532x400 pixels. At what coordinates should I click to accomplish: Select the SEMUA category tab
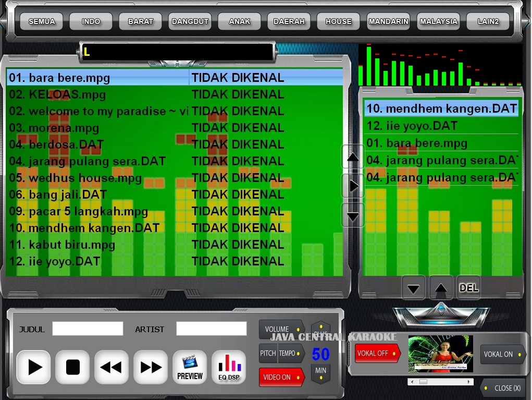point(42,21)
